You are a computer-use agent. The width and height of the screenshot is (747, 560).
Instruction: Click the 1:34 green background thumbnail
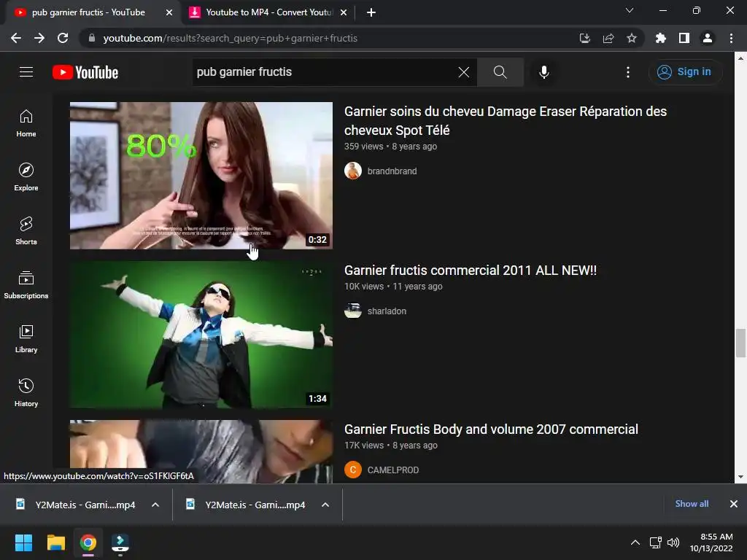pyautogui.click(x=201, y=334)
